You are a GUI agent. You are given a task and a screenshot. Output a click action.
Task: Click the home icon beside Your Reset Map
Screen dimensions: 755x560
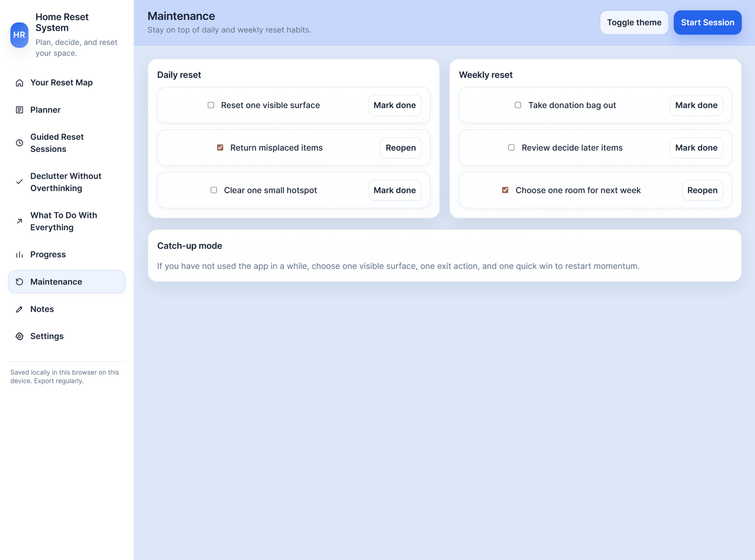coord(19,83)
